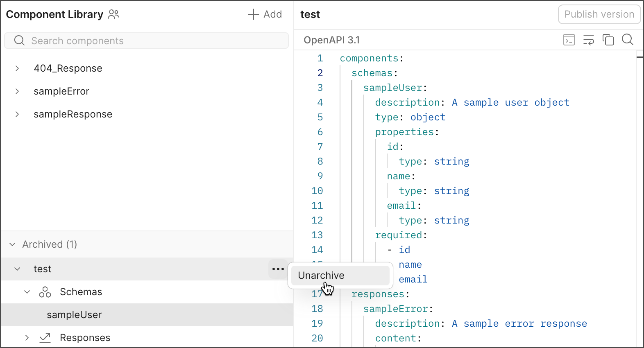Click the Component Library heading
The width and height of the screenshot is (644, 348).
54,14
